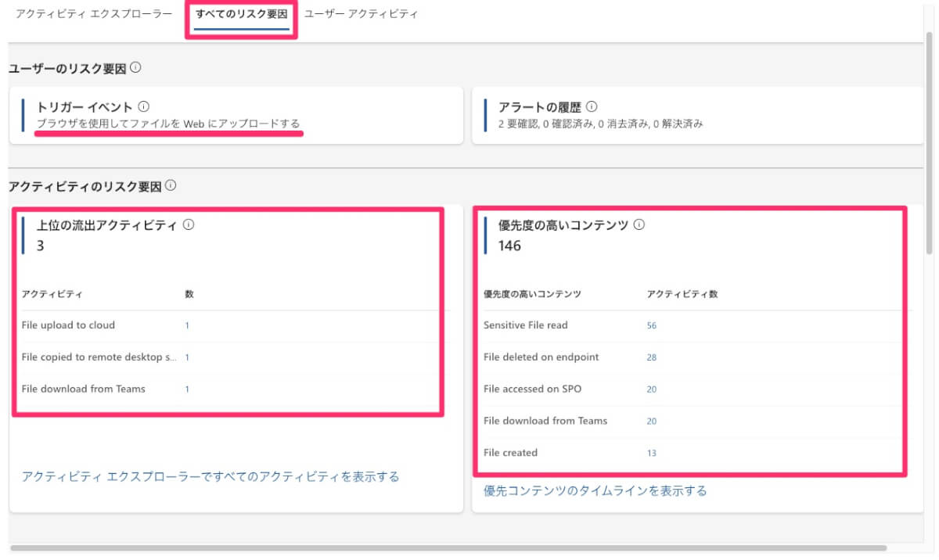
Task: Click count 28 for File deleted on endpoint
Action: click(652, 357)
